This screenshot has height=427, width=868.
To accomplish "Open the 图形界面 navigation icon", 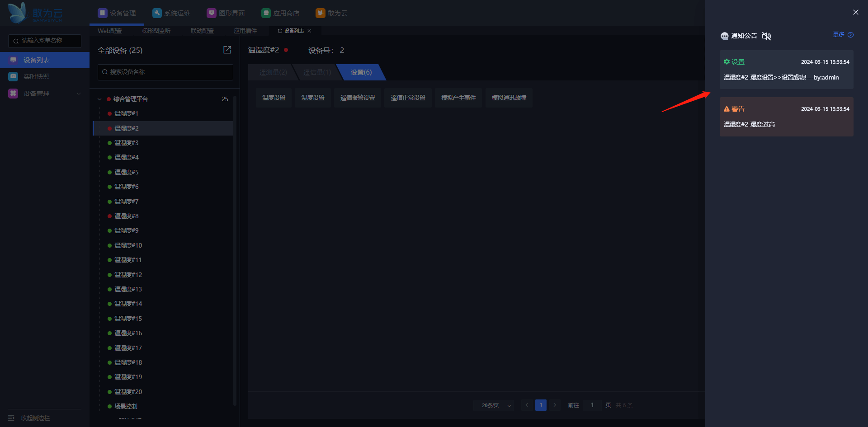I will [x=212, y=13].
